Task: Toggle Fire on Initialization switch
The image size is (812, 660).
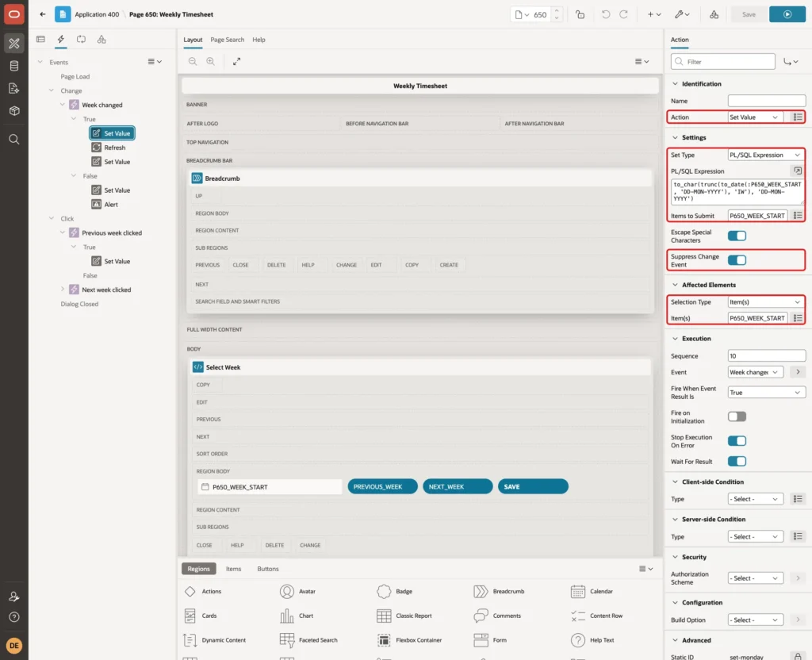Action: point(737,416)
